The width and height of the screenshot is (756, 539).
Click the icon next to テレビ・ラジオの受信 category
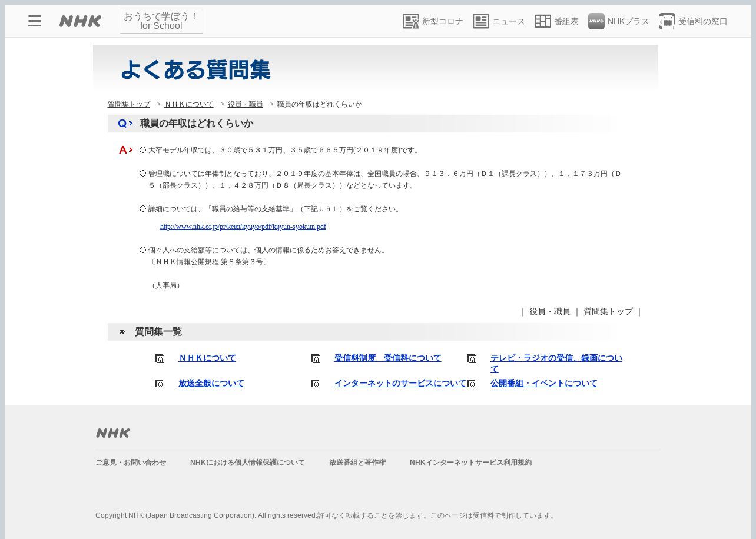(472, 358)
